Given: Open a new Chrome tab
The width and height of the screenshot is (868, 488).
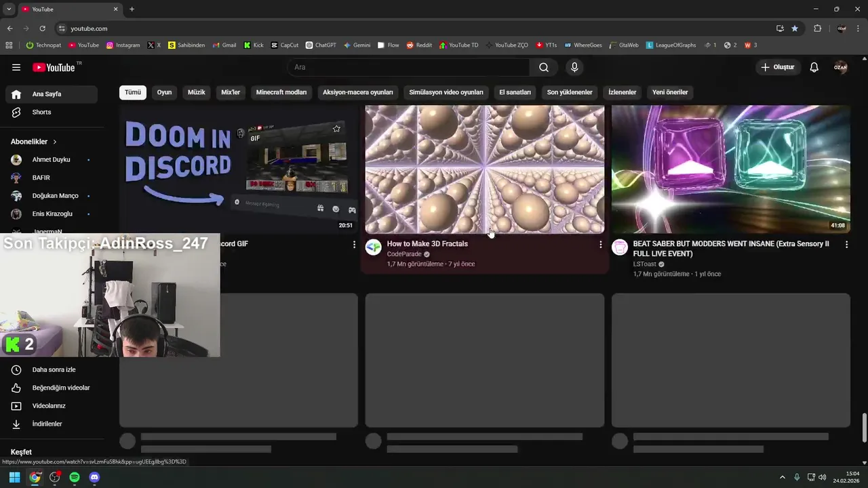Looking at the screenshot, I should 132,9.
